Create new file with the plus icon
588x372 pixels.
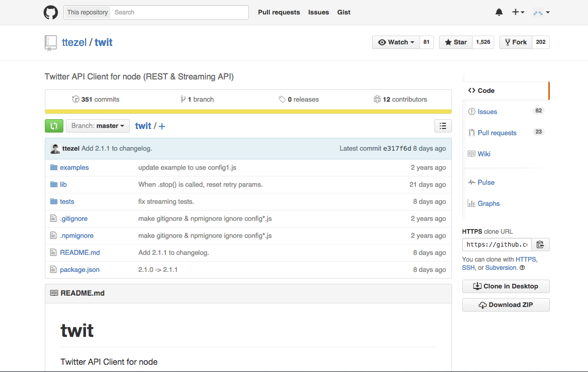click(x=162, y=126)
